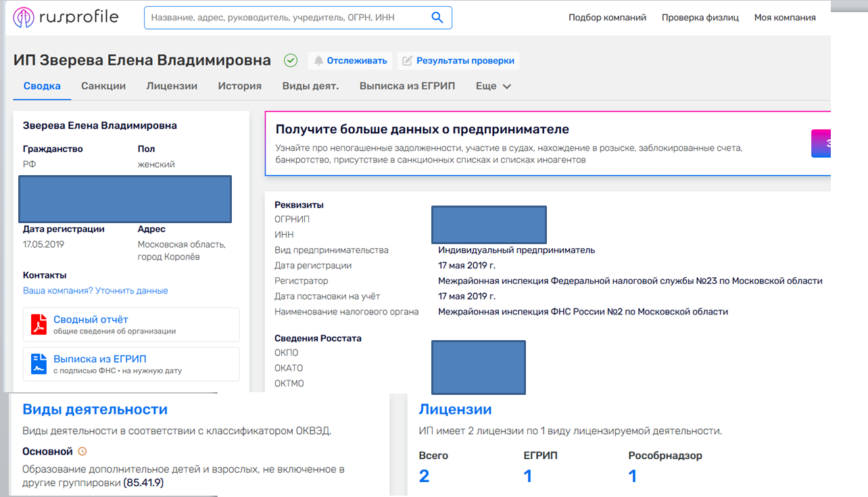Open the Санкции tab
The height and width of the screenshot is (497, 868).
coord(103,87)
